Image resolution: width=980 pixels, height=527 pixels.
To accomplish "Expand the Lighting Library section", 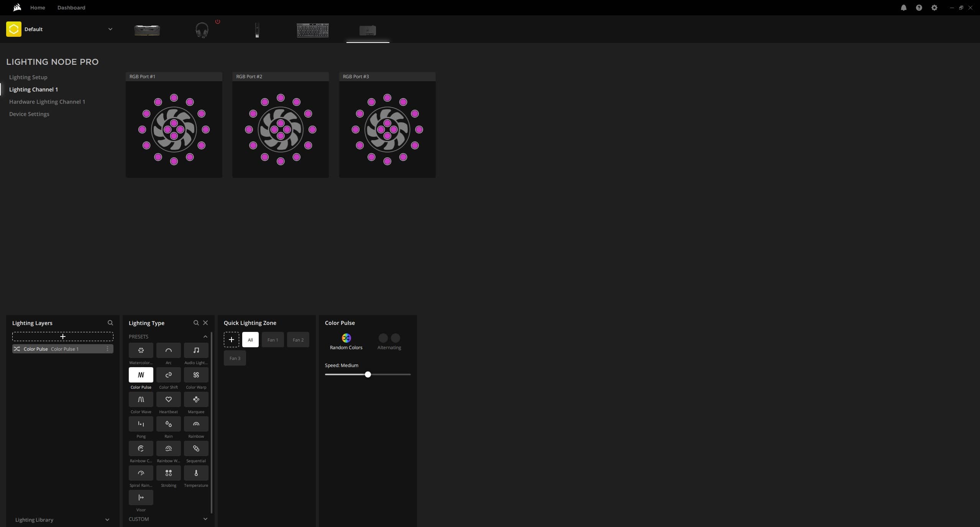I will click(x=107, y=520).
